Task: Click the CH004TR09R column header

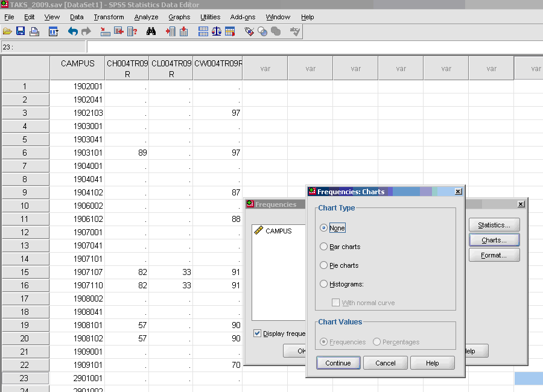Action: click(x=127, y=68)
